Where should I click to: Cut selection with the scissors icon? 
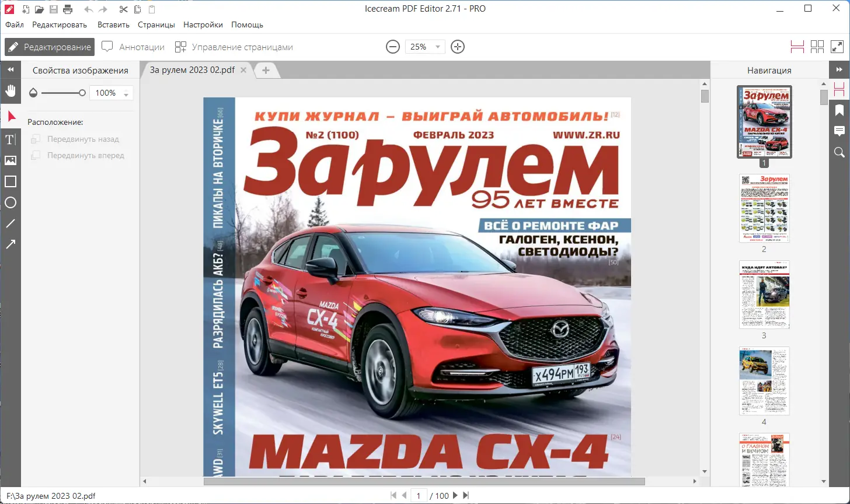[x=123, y=9]
